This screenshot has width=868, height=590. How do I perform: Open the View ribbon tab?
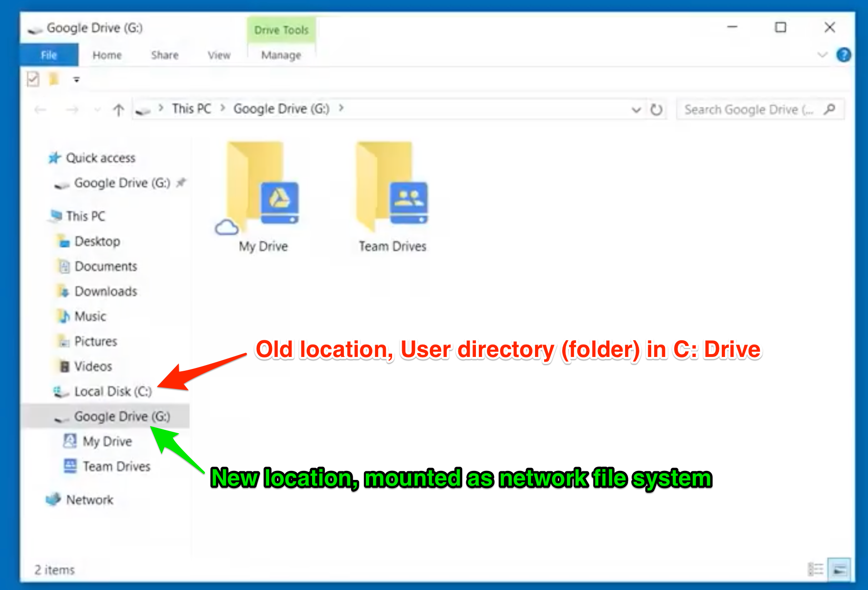pyautogui.click(x=219, y=55)
